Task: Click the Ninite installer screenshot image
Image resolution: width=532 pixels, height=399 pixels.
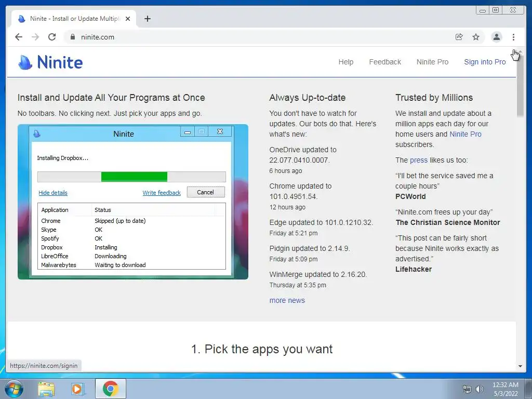Action: coord(132,202)
